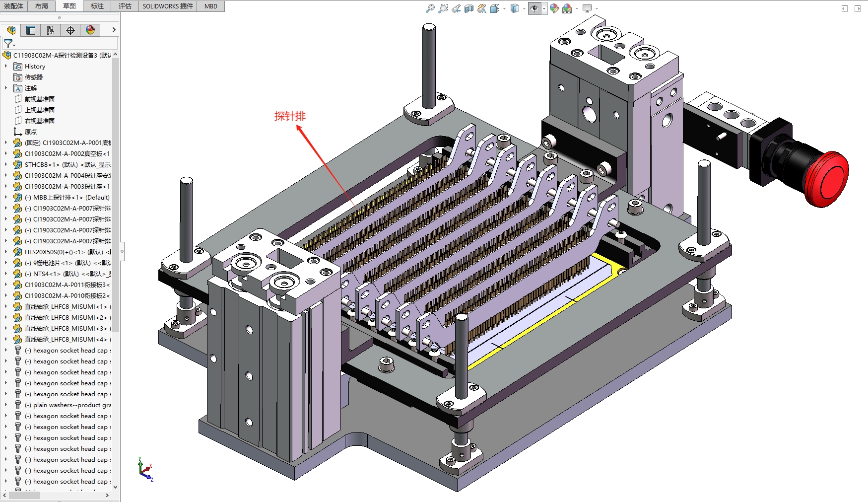Viewport: 868px width, 502px height.
Task: Switch to the FeatureManager design tree tab
Action: (x=11, y=30)
